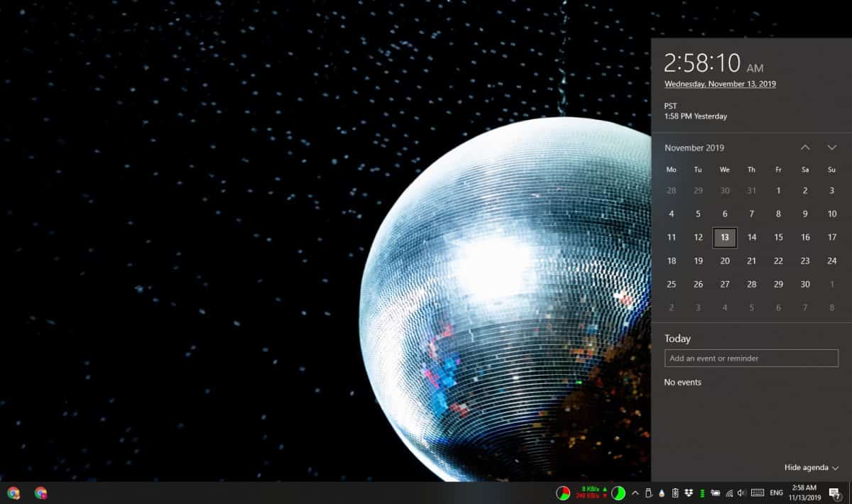Show hidden system tray icons
This screenshot has height=504, width=852.
click(635, 493)
